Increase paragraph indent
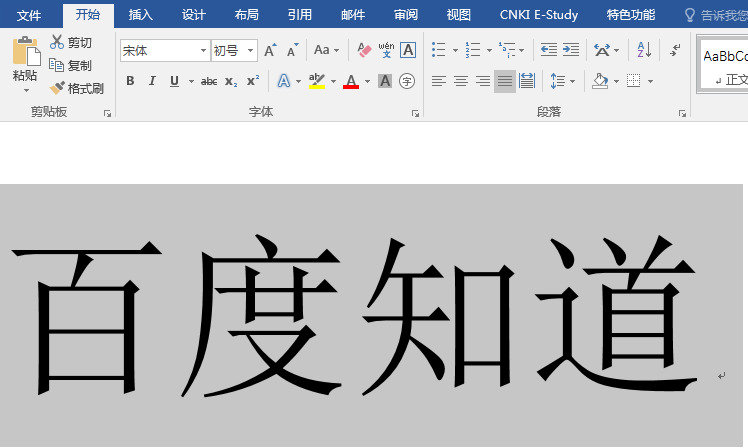 (x=571, y=50)
